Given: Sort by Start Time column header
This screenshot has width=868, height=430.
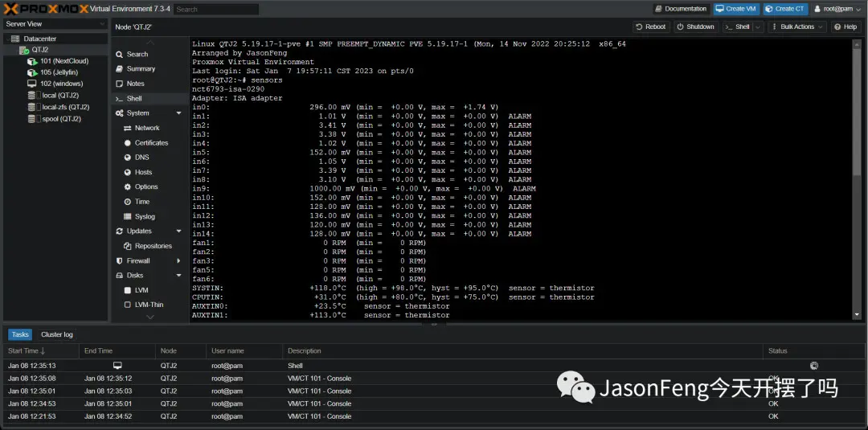Looking at the screenshot, I should (41, 351).
